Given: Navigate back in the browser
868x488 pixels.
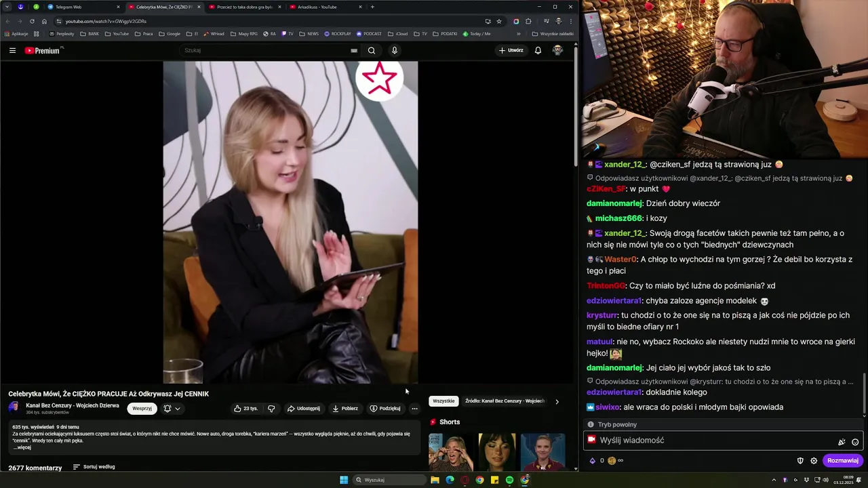Looking at the screenshot, I should tap(7, 21).
